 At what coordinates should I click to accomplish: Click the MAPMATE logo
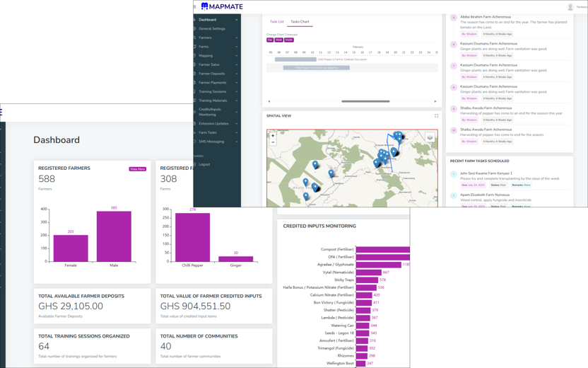(222, 6)
